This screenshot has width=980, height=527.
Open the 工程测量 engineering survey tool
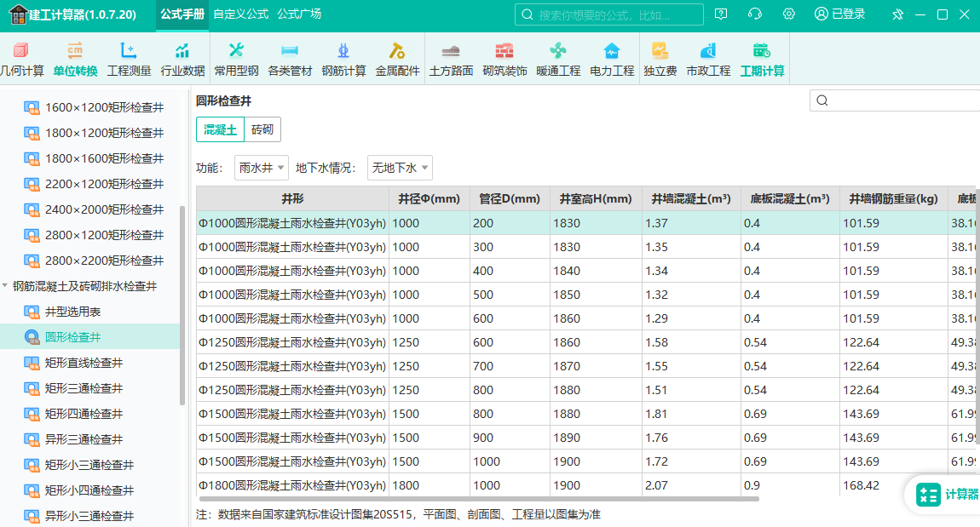coord(129,60)
